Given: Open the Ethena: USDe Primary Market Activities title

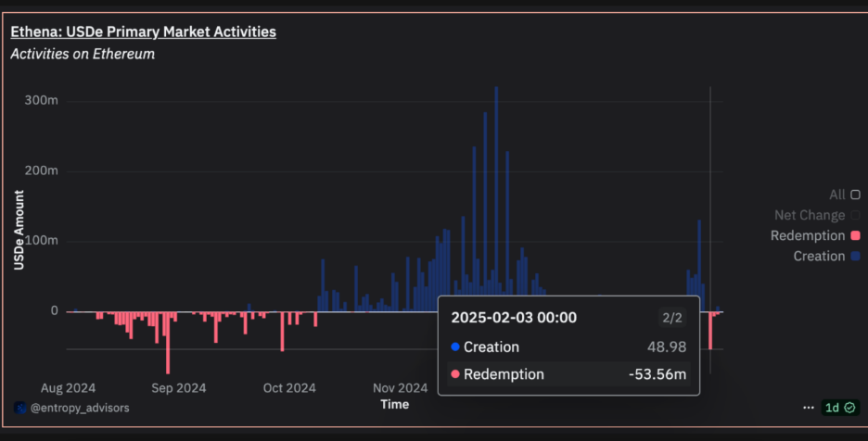Looking at the screenshot, I should (143, 31).
